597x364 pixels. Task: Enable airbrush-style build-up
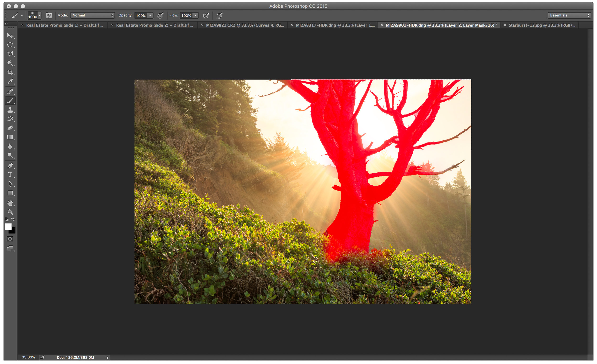click(x=206, y=16)
